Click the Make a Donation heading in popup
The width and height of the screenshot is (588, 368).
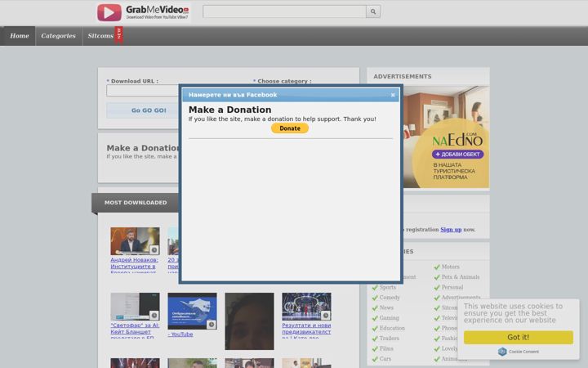pos(229,110)
